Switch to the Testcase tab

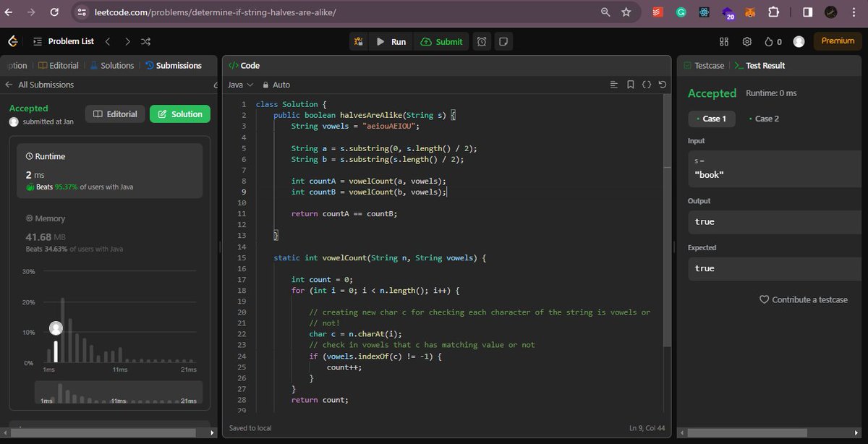(x=704, y=65)
